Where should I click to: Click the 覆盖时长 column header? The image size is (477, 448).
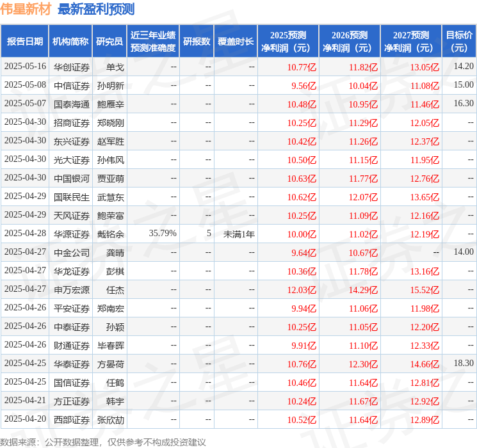pyautogui.click(x=236, y=42)
